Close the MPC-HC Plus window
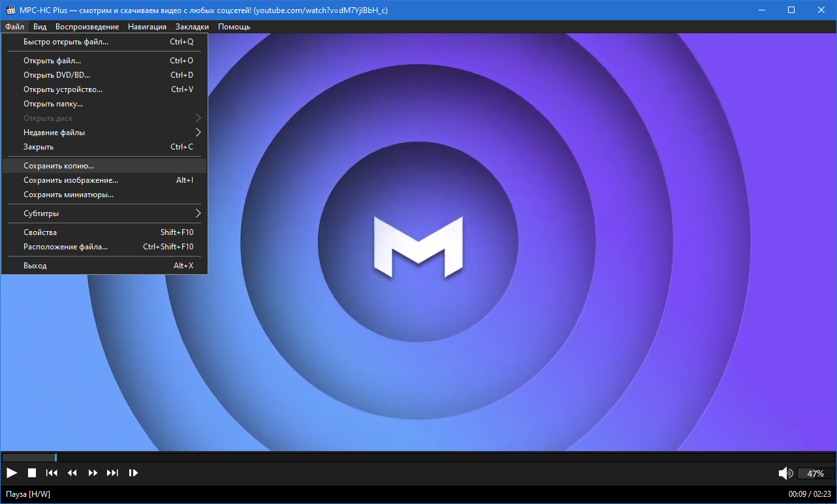The width and height of the screenshot is (837, 504). coord(821,10)
